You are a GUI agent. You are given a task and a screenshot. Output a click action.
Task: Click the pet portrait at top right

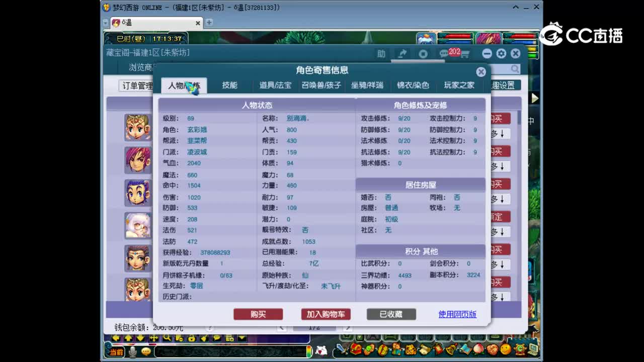426,39
